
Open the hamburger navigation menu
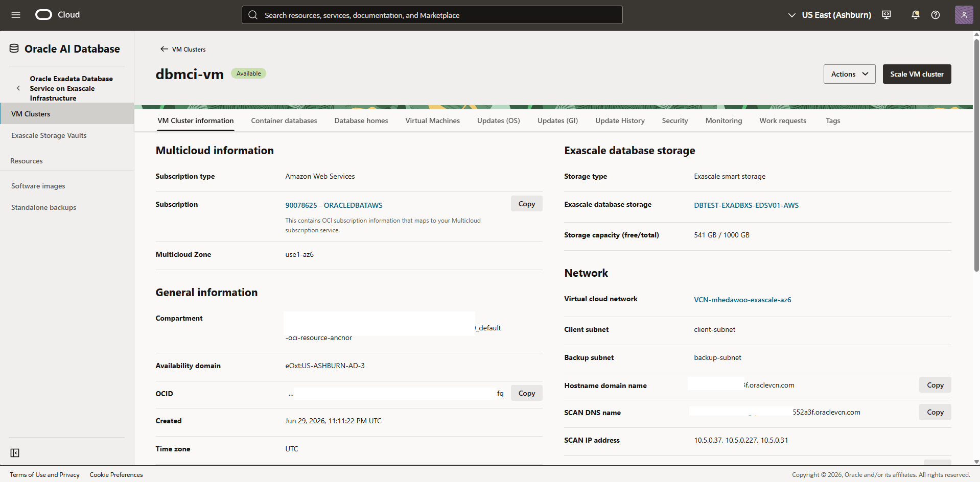click(x=16, y=15)
